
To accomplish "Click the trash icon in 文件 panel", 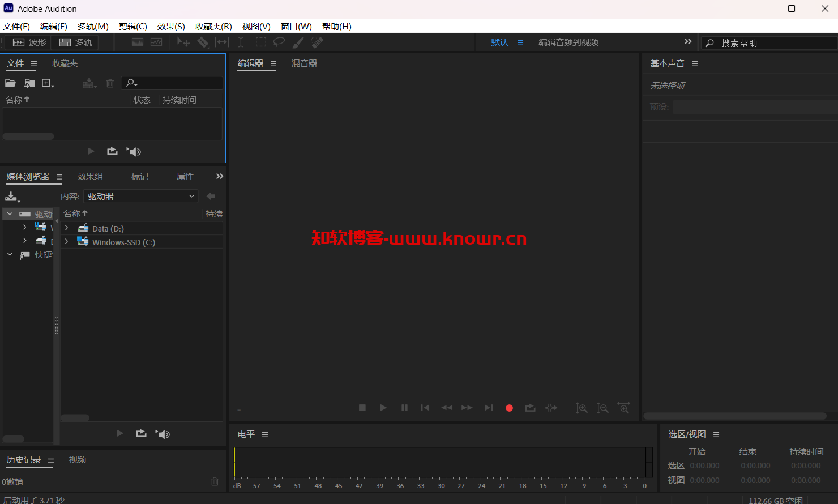I will pos(110,83).
